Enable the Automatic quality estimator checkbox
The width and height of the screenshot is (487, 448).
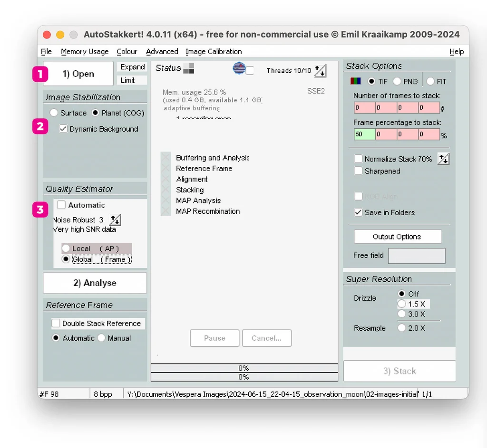coord(61,205)
